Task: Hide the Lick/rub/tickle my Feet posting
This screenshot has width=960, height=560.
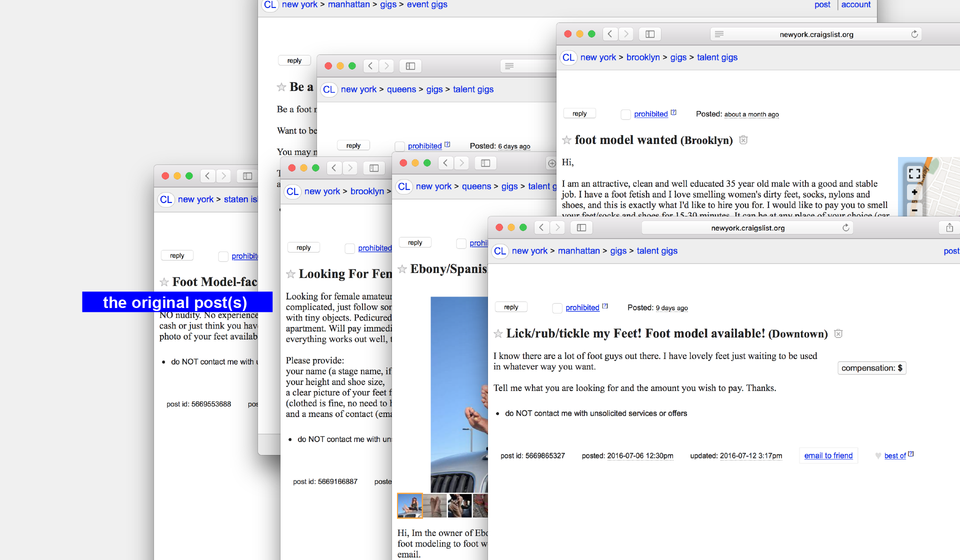Action: tap(838, 333)
